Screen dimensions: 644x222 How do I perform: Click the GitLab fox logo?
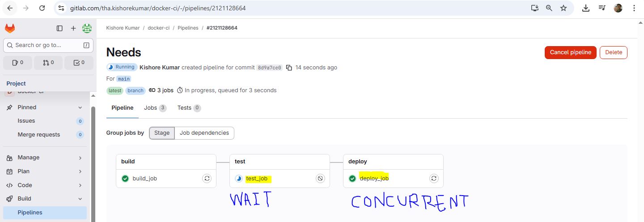10,28
